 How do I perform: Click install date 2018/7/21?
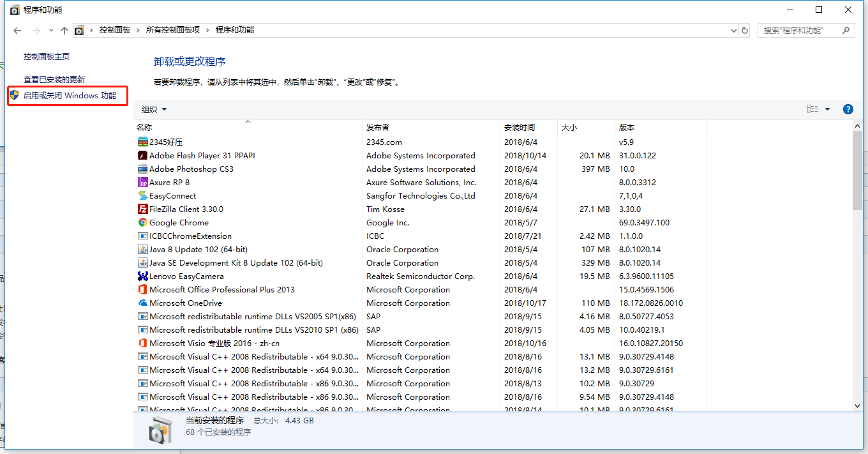click(x=523, y=236)
